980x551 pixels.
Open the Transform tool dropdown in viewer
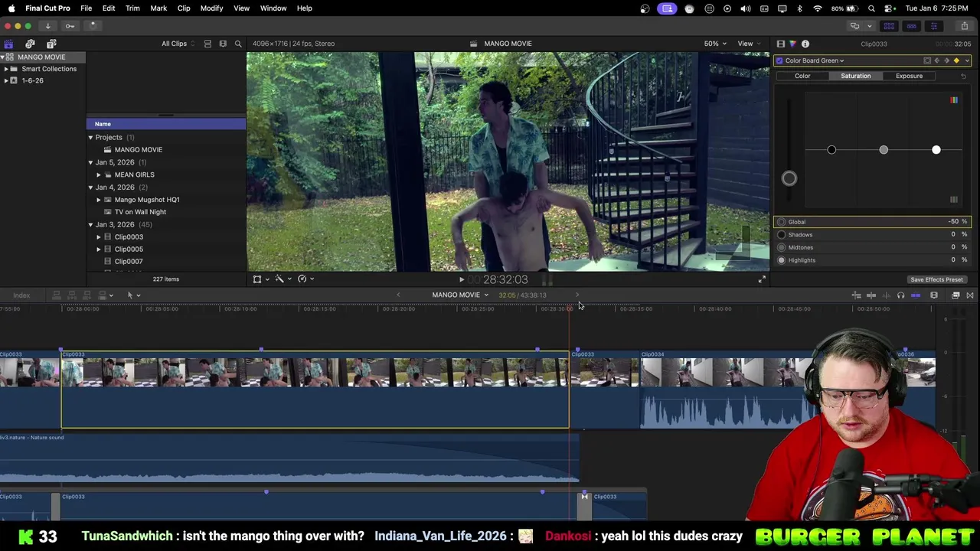[x=260, y=279]
